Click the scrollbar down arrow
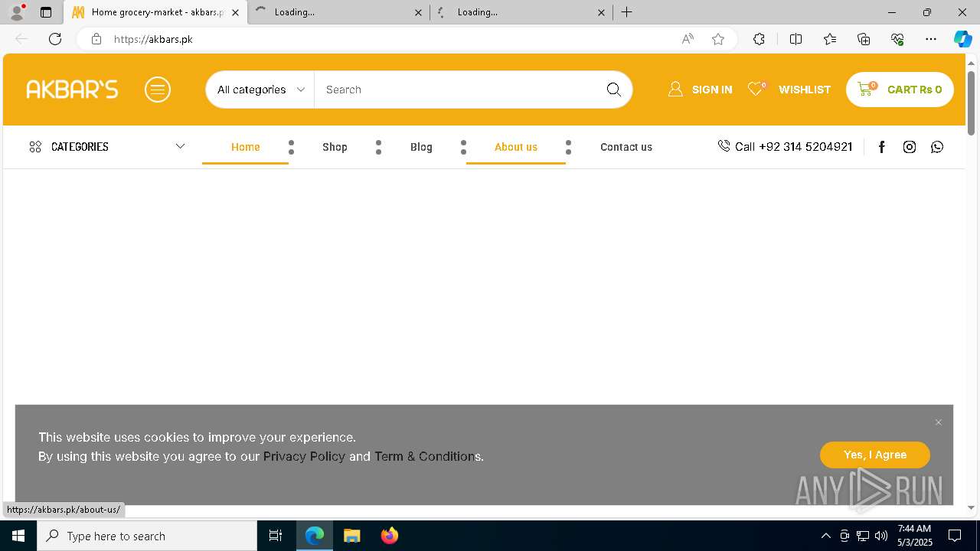Screen dimensions: 980x551 coord(972,507)
